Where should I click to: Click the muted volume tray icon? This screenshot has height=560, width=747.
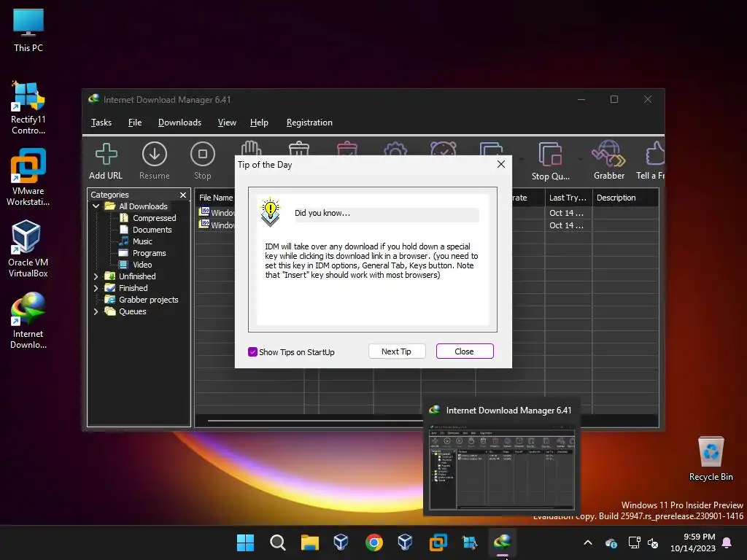(653, 542)
